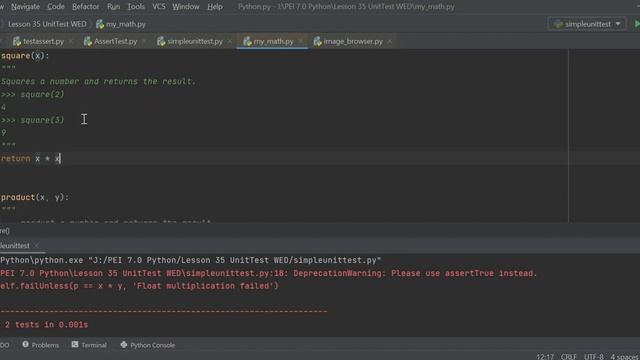The height and width of the screenshot is (360, 640).
Task: Click the '>>> square(2)' doctest line
Action: (33, 94)
